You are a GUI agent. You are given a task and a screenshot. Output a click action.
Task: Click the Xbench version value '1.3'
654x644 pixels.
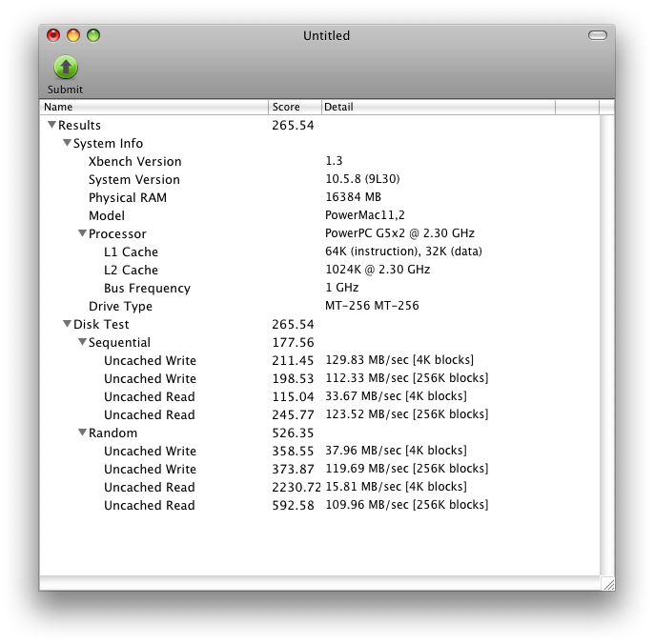(x=334, y=161)
